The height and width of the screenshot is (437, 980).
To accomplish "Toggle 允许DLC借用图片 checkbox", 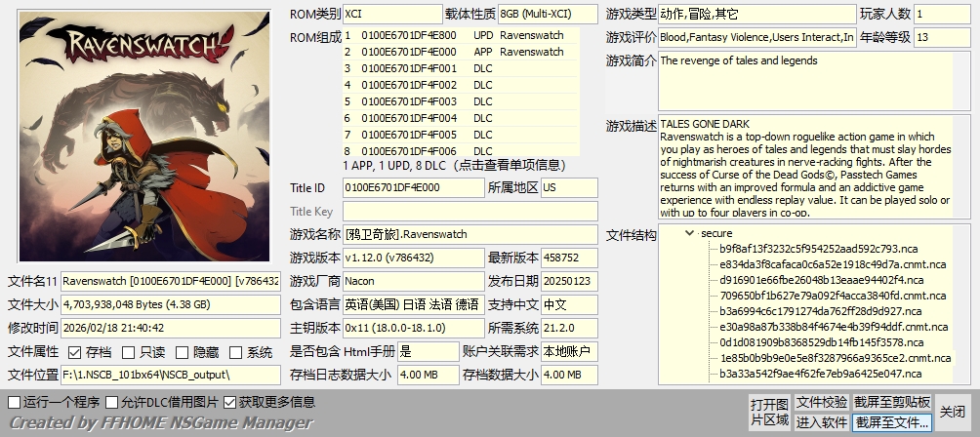I will 112,402.
